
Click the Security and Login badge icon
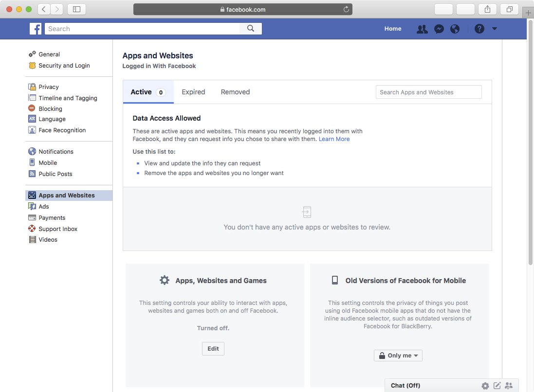32,65
